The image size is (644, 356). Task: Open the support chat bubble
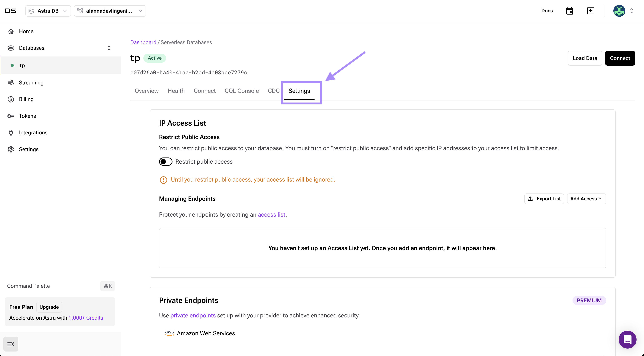[x=627, y=339]
